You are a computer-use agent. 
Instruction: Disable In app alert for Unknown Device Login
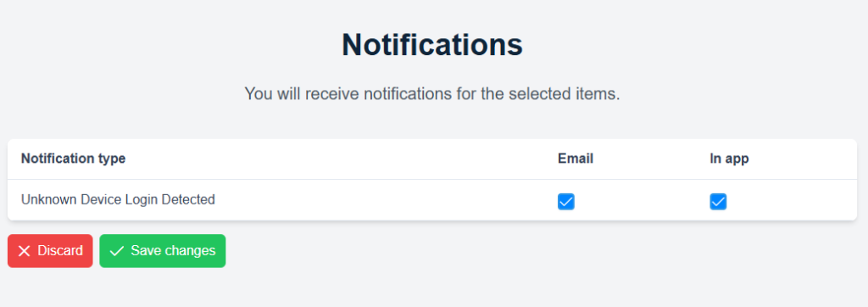(718, 202)
